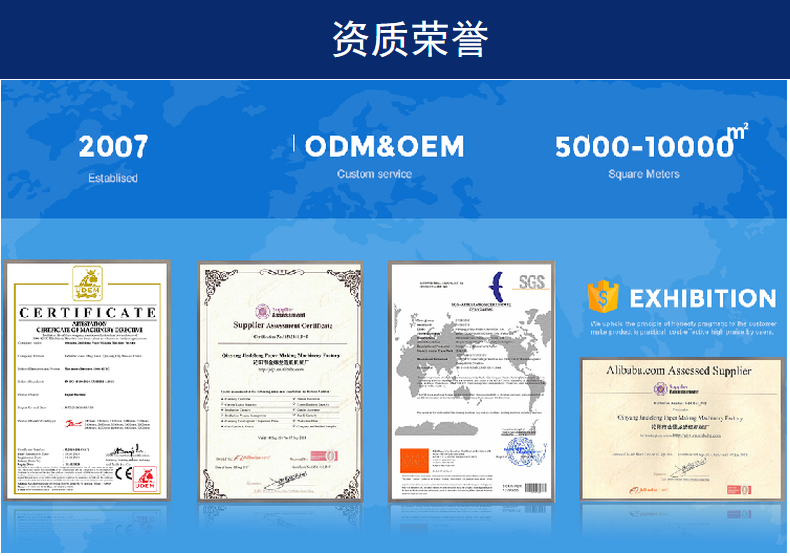
Task: Open the UDEM CE certificate image
Action: (x=87, y=380)
